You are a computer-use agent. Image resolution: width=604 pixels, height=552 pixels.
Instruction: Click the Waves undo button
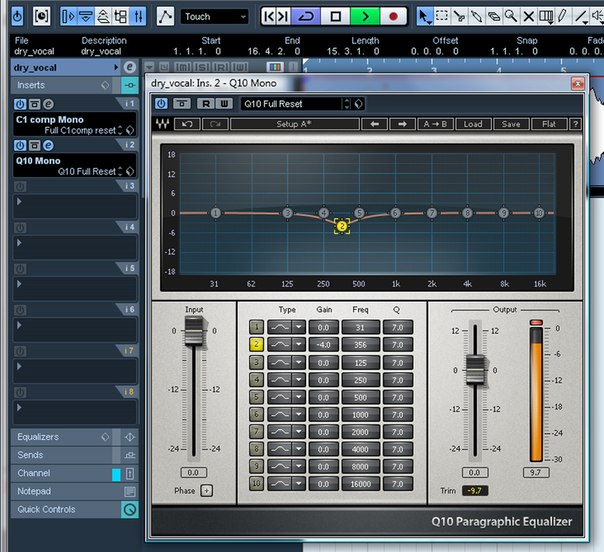187,124
